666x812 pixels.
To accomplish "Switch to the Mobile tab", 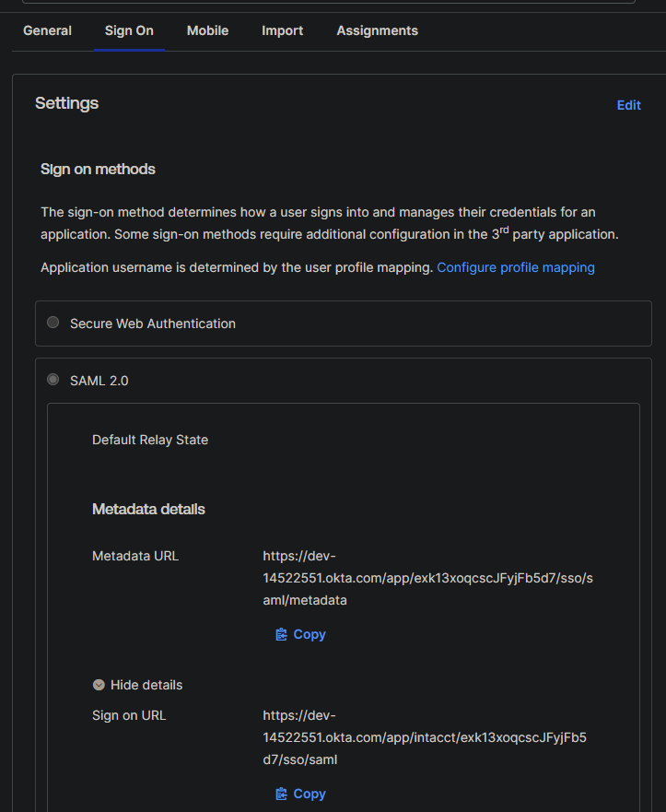I will [x=207, y=30].
